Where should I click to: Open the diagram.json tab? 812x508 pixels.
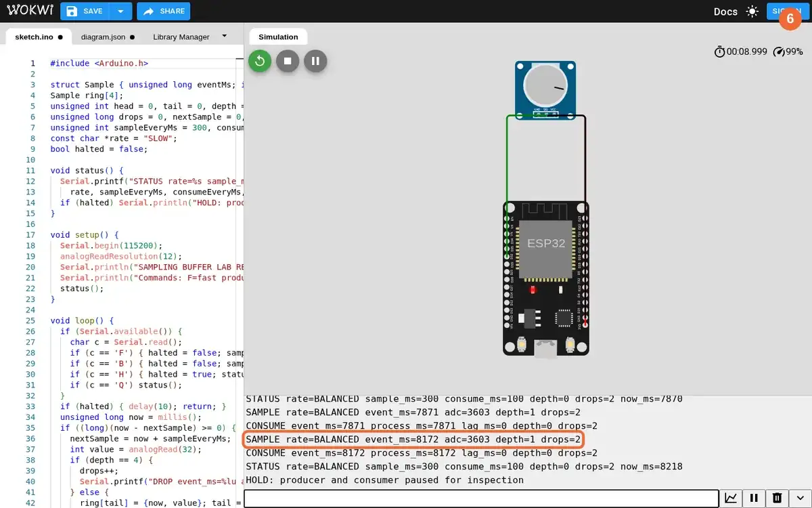click(x=108, y=37)
